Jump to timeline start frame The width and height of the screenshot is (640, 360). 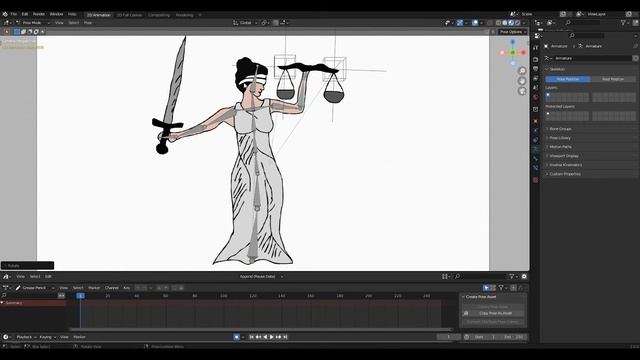(x=251, y=337)
